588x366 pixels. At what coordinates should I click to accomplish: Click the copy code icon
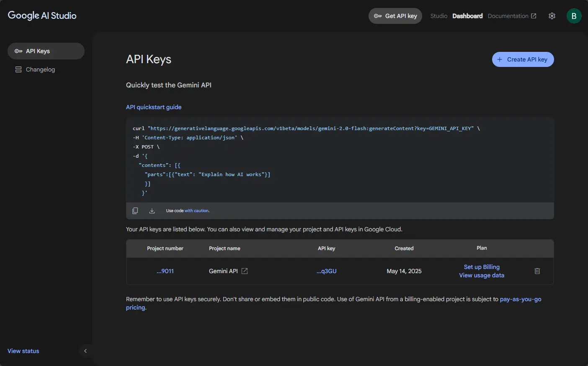click(x=135, y=211)
